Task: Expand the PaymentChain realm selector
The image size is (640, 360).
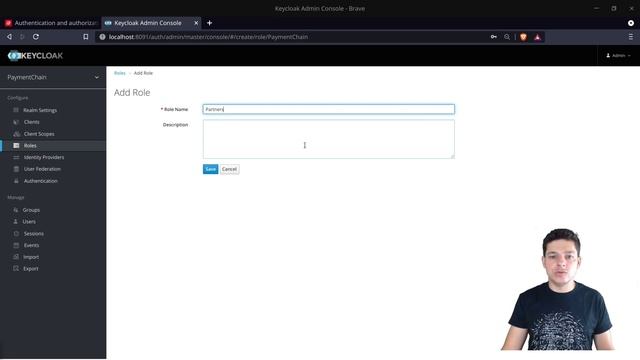Action: [53, 77]
